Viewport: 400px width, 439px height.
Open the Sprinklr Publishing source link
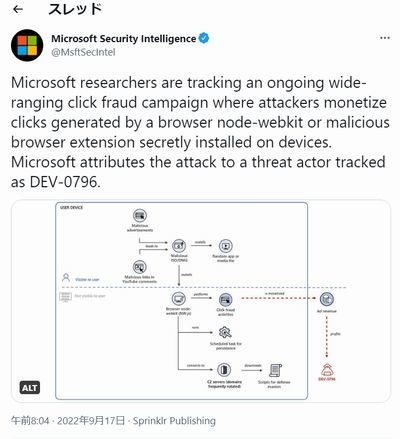tap(174, 421)
